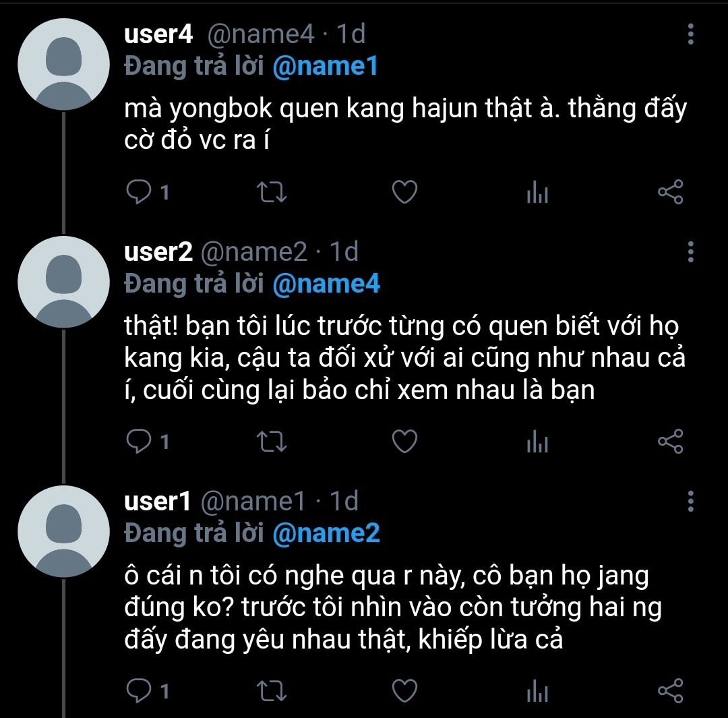The image size is (728, 718).
Task: Retweet user2's tweet
Action: (272, 441)
